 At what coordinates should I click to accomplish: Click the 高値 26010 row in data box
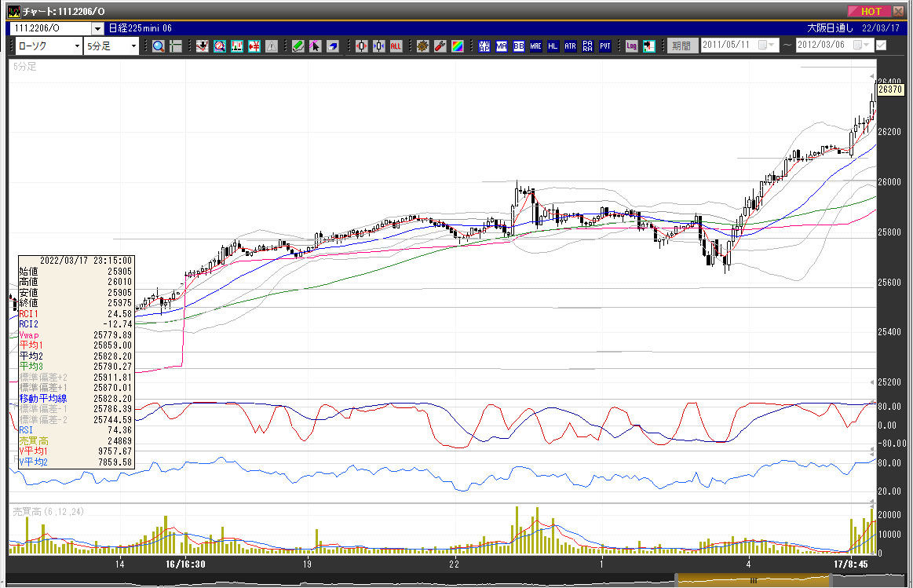75,283
